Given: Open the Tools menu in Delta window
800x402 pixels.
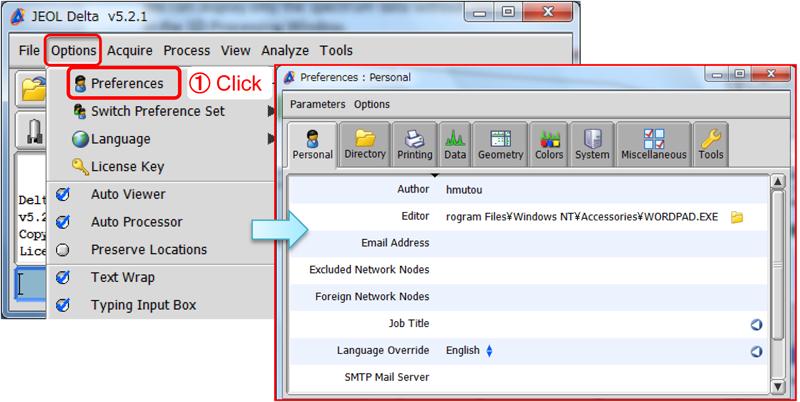Looking at the screenshot, I should (x=336, y=51).
